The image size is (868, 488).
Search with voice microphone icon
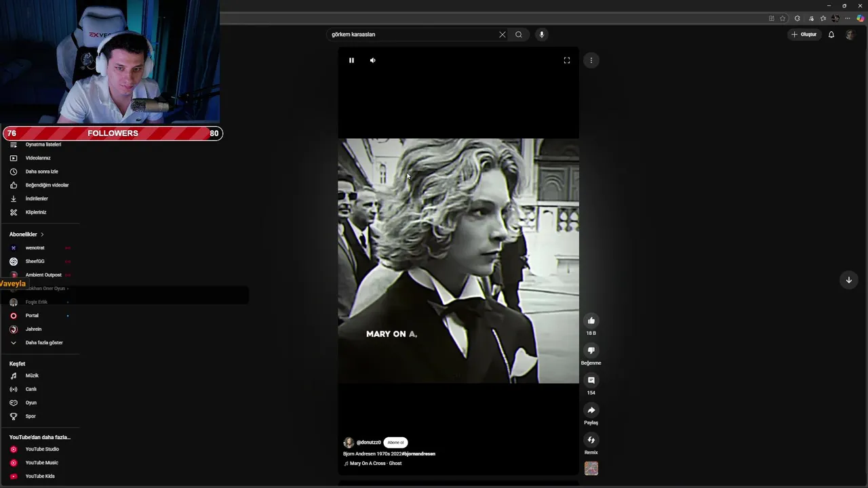tap(541, 35)
